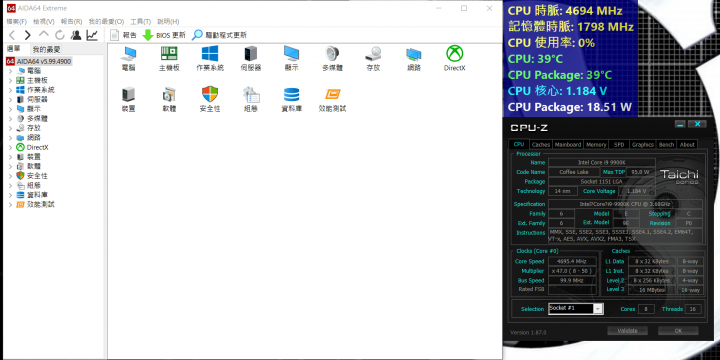This screenshot has height=360, width=720.
Task: Open the 存放 storage icon in main pane
Action: (373, 54)
